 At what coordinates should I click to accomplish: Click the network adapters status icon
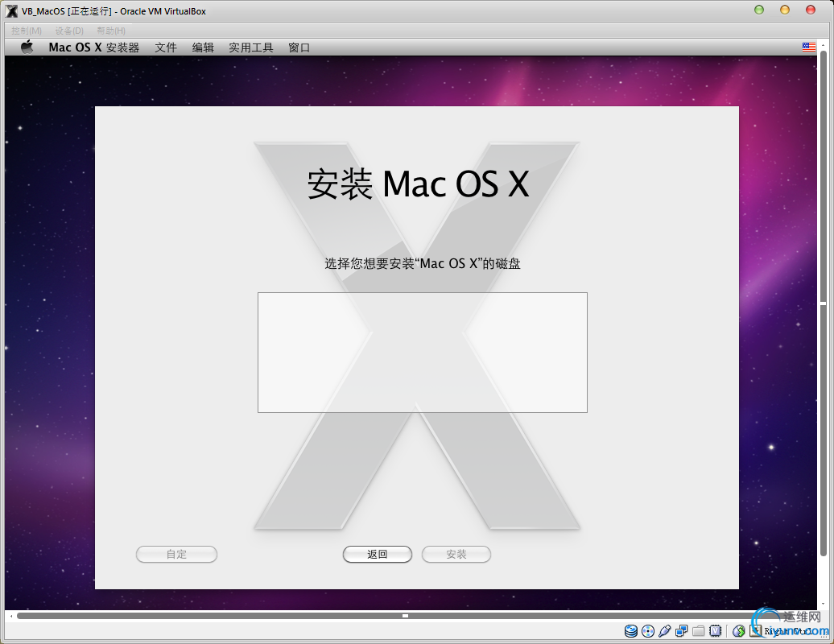tap(681, 631)
